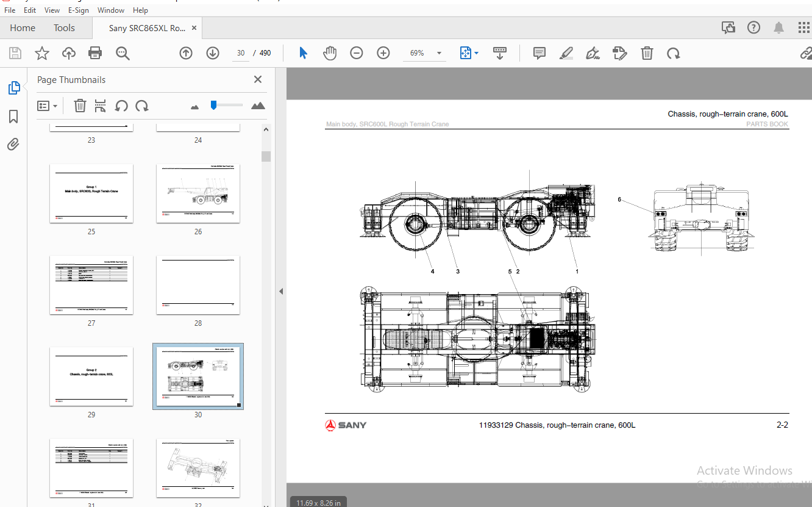Image resolution: width=812 pixels, height=507 pixels.
Task: Select page 26 crane drawing thumbnail
Action: pyautogui.click(x=198, y=193)
